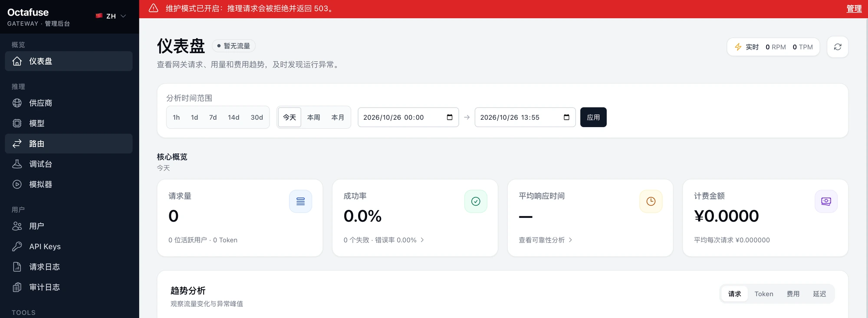
Task: Click the check circle icon on 成功率 card
Action: (476, 201)
